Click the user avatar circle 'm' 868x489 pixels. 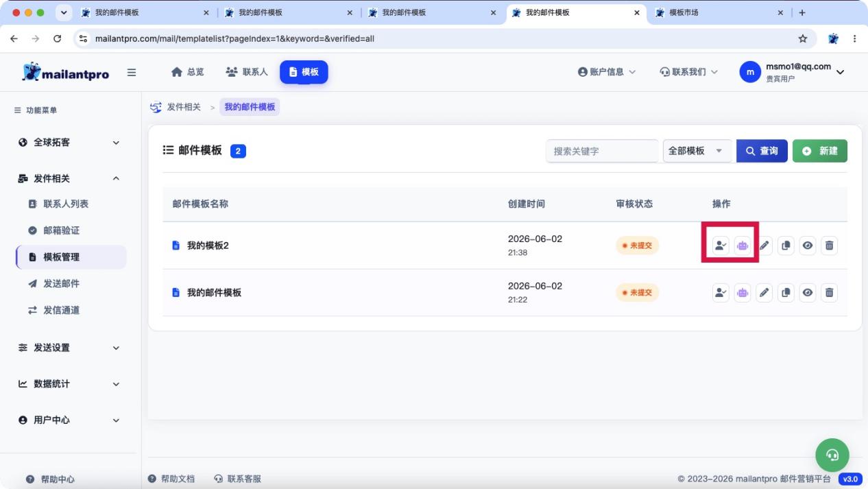coord(750,72)
